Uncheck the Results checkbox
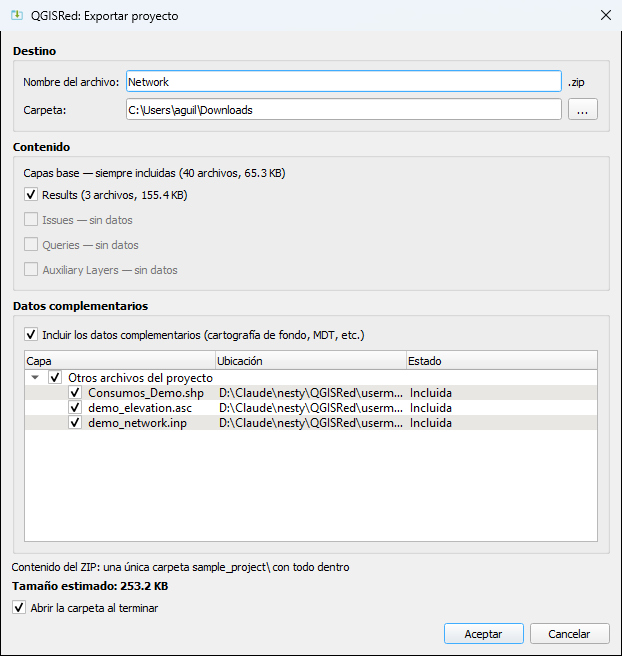622x656 pixels. (x=31, y=195)
